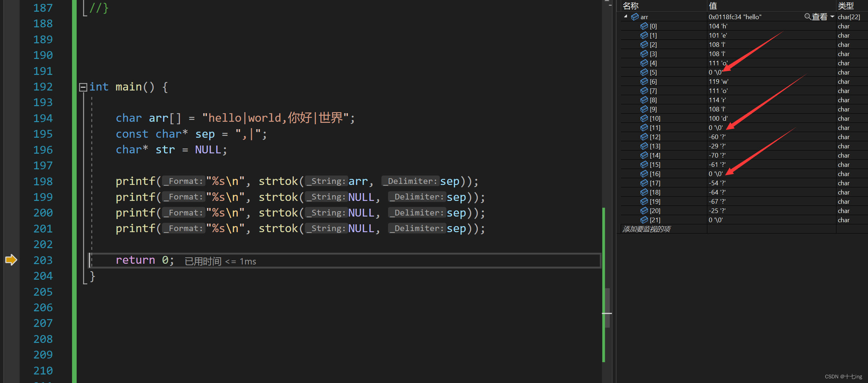Click the vertical scrollbar thumb of code editor
Screen dimensions: 868x383
tap(608, 307)
